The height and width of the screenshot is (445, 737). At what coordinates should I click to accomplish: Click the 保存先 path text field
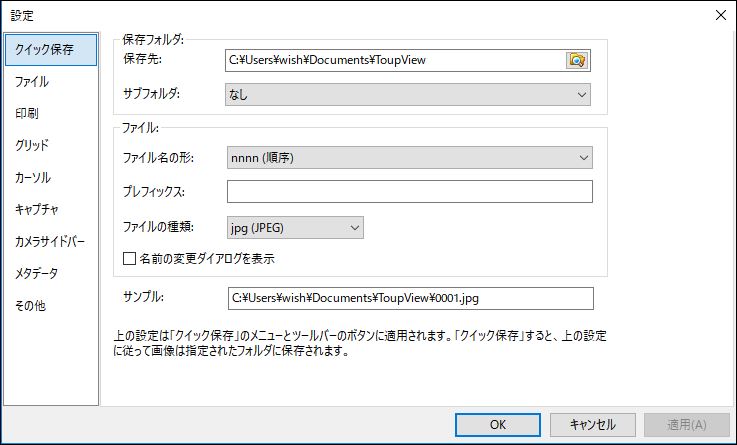(395, 60)
